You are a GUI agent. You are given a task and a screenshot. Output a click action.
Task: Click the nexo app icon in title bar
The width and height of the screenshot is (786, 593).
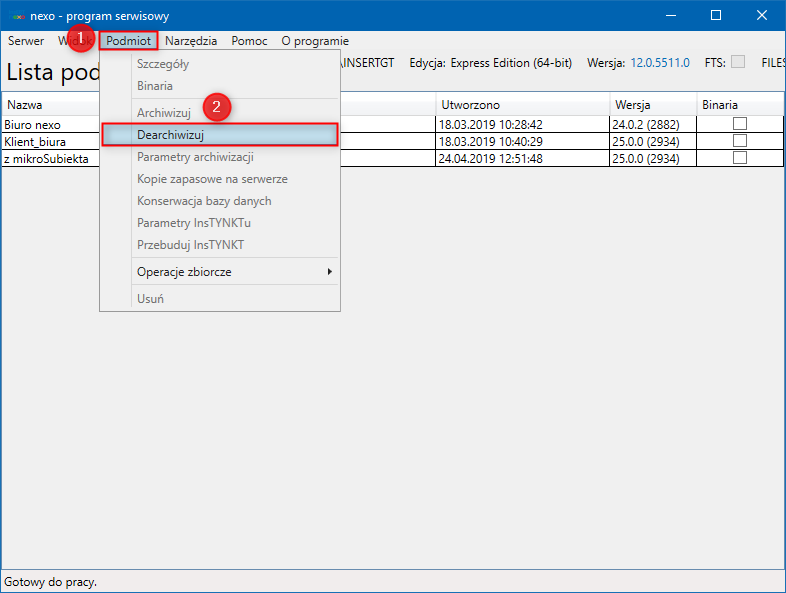point(18,16)
